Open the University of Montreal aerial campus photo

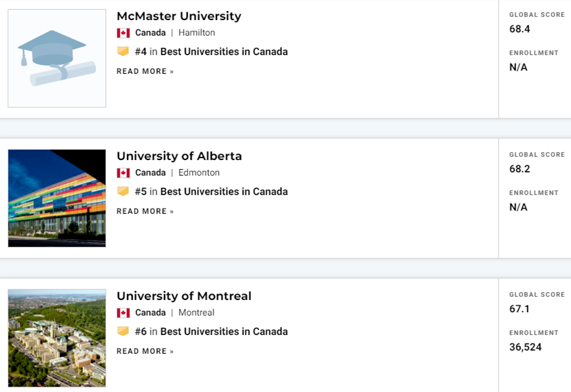(x=57, y=338)
